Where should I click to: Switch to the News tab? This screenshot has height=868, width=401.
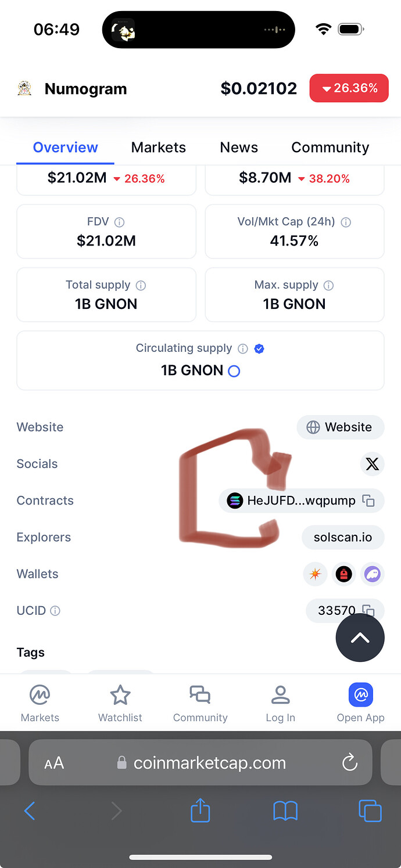(238, 147)
